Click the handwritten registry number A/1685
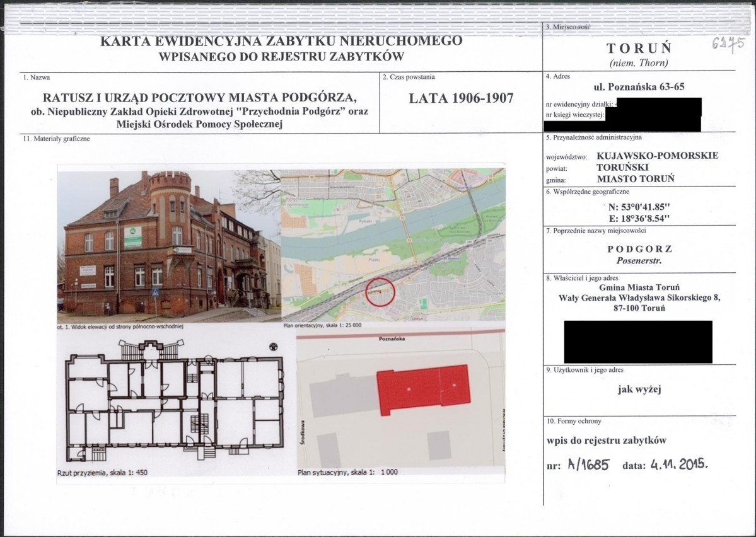The image size is (756, 537). point(589,465)
